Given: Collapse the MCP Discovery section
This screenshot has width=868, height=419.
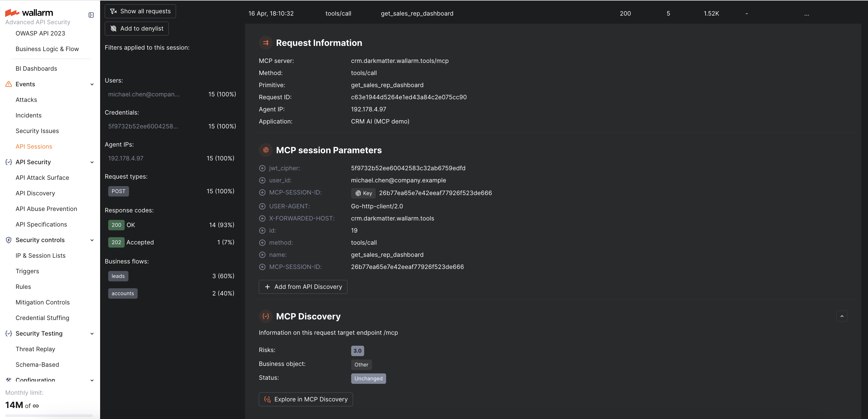Looking at the screenshot, I should [x=841, y=316].
